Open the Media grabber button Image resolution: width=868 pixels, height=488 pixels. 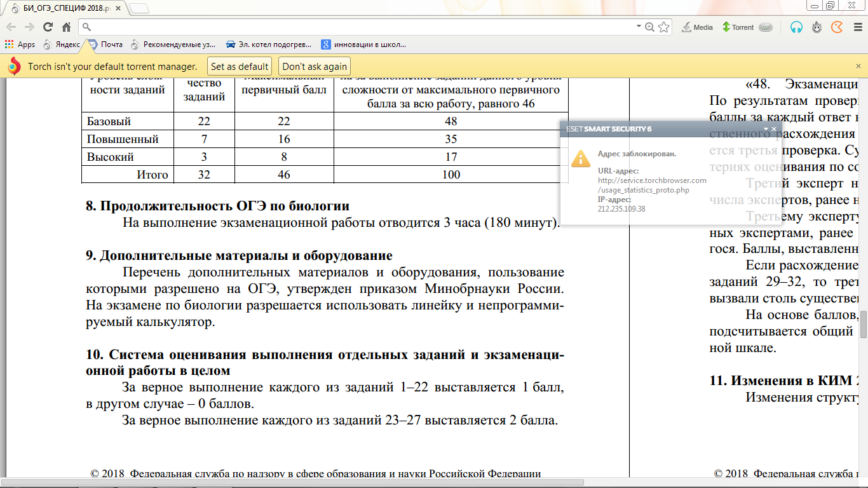(x=698, y=27)
